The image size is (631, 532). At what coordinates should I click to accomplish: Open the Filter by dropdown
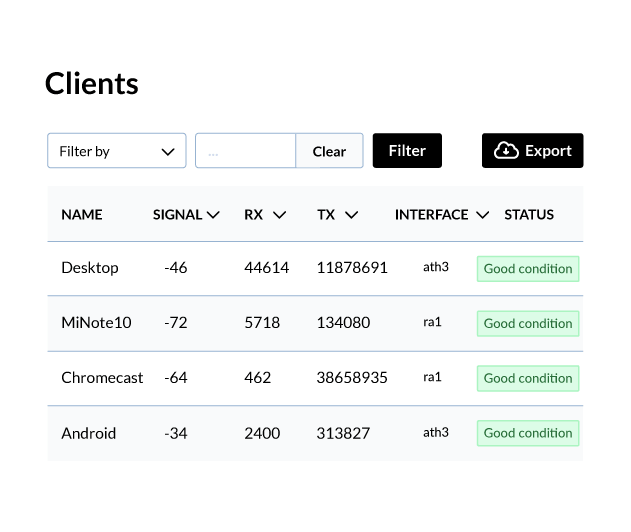[117, 151]
